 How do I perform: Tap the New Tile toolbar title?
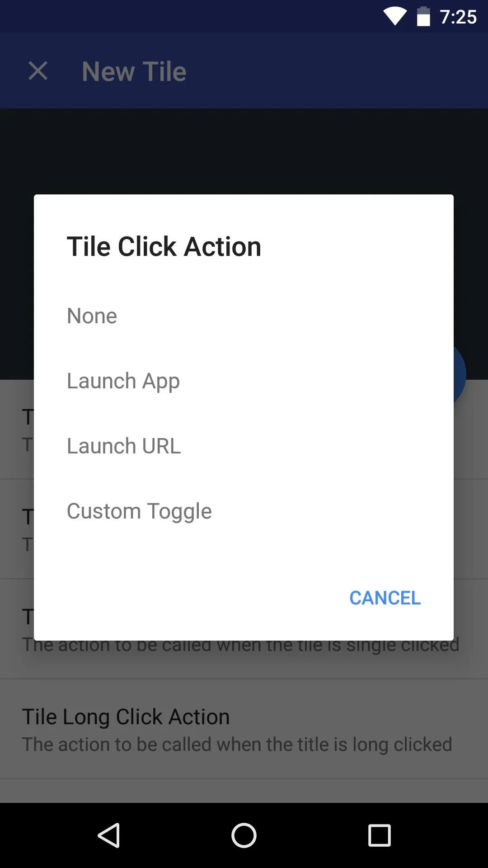coord(134,71)
